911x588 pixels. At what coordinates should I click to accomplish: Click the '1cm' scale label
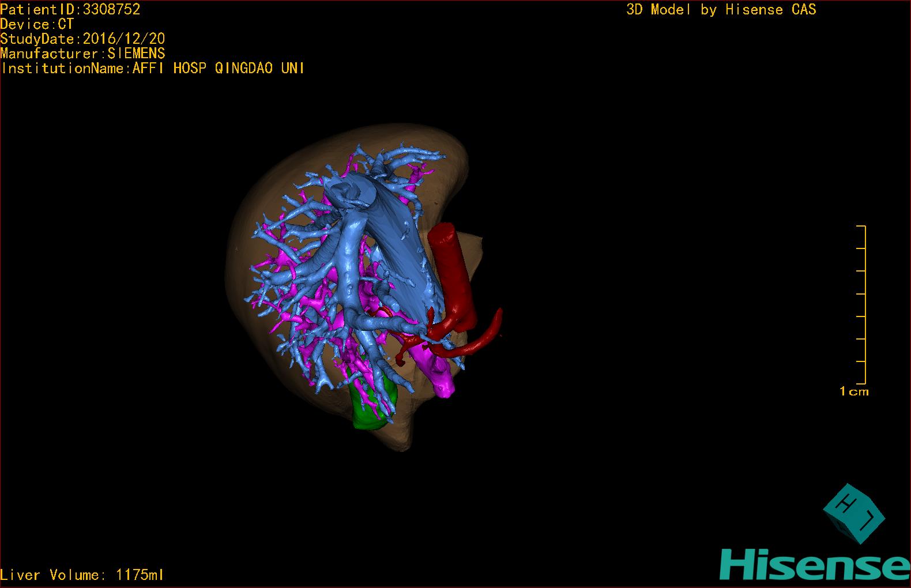click(854, 391)
